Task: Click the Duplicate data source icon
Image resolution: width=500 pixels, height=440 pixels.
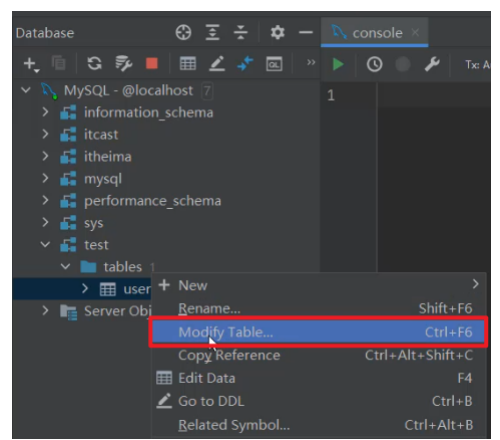Action: pyautogui.click(x=59, y=63)
